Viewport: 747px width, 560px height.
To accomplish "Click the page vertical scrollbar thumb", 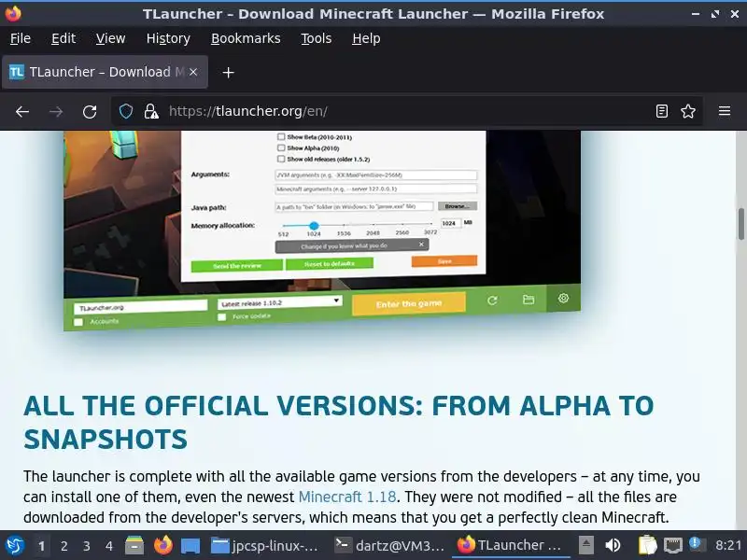I will (x=741, y=224).
